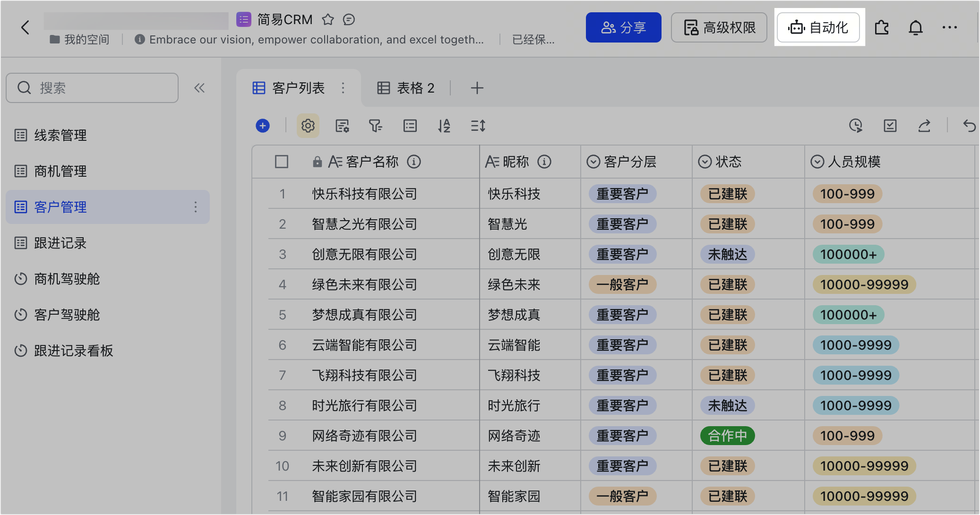Click 一般客户 tag in row 11
This screenshot has height=515, width=980.
[622, 496]
